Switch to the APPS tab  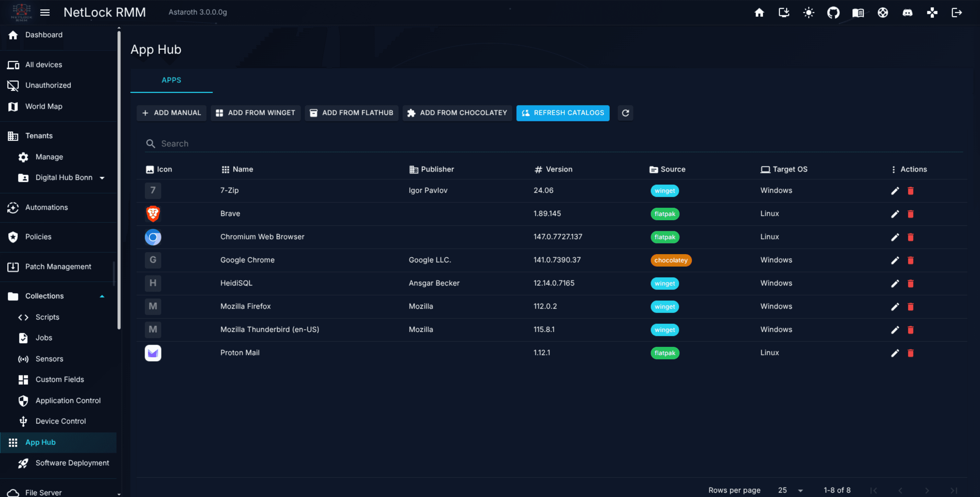coord(171,80)
